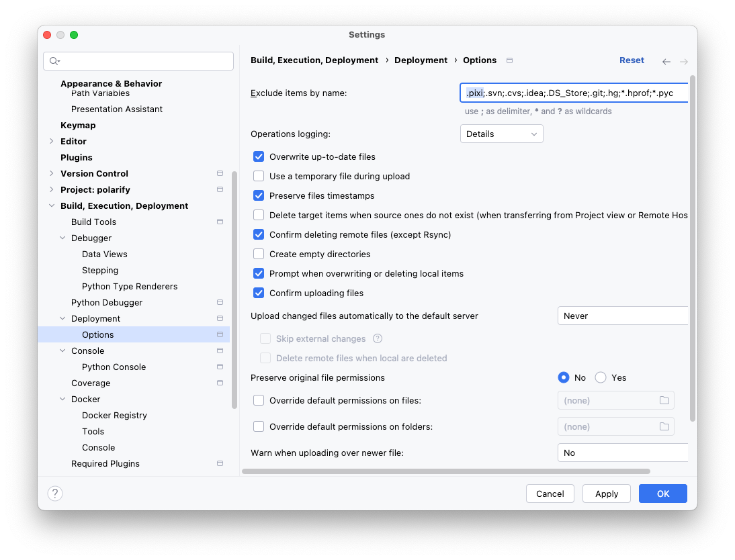Viewport: 735px width, 560px height.
Task: Click Build, Execution, Deployment breadcrumb
Action: click(x=314, y=60)
